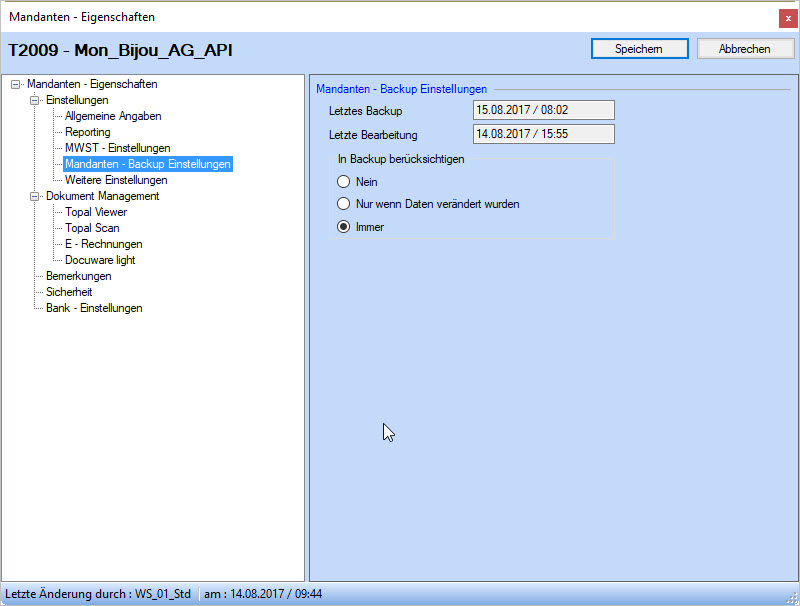800x606 pixels.
Task: Select Reporting in the tree
Action: tap(88, 132)
